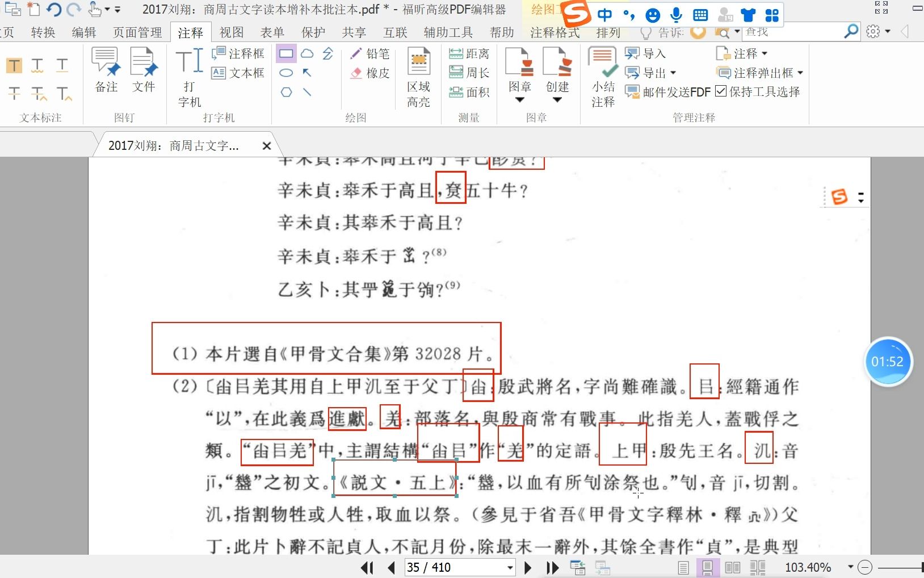The height and width of the screenshot is (578, 924).
Task: Expand the 导出 export dropdown
Action: tap(674, 73)
